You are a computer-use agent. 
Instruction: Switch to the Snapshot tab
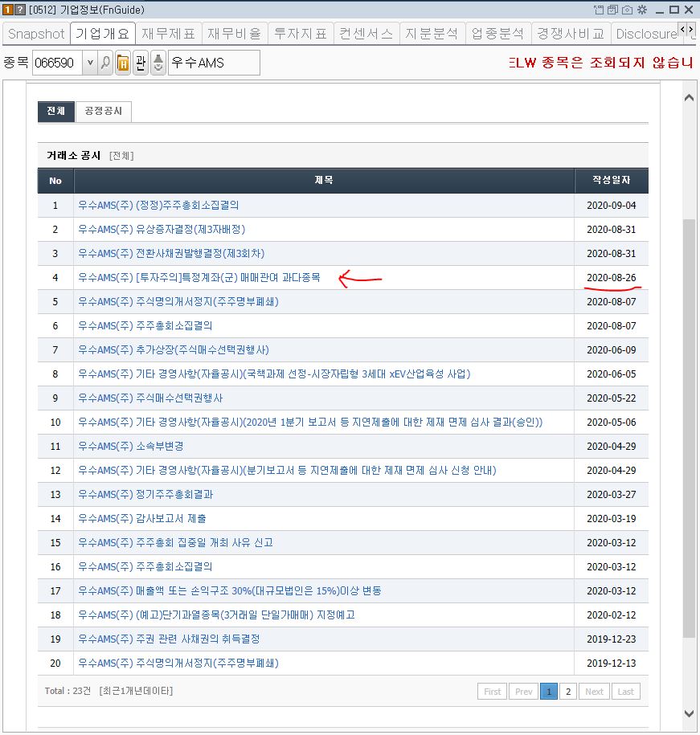pos(36,34)
